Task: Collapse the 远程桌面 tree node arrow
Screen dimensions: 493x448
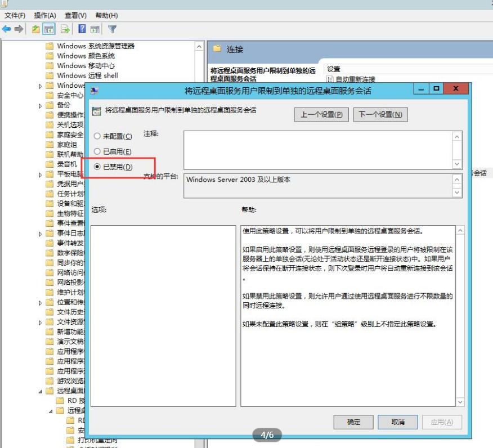Action: pyautogui.click(x=41, y=391)
